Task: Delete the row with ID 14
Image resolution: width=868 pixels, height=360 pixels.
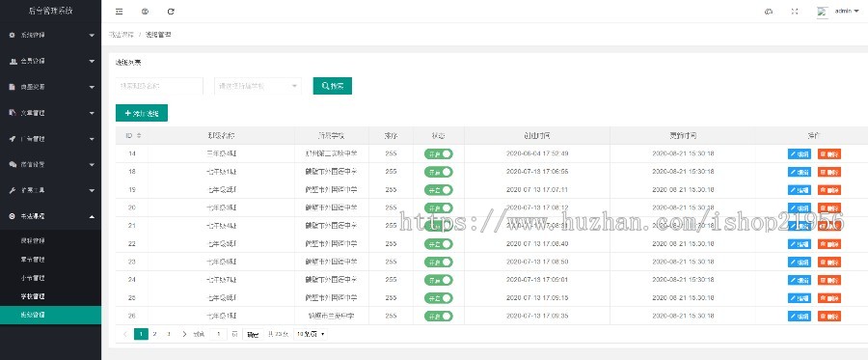Action: click(x=829, y=154)
